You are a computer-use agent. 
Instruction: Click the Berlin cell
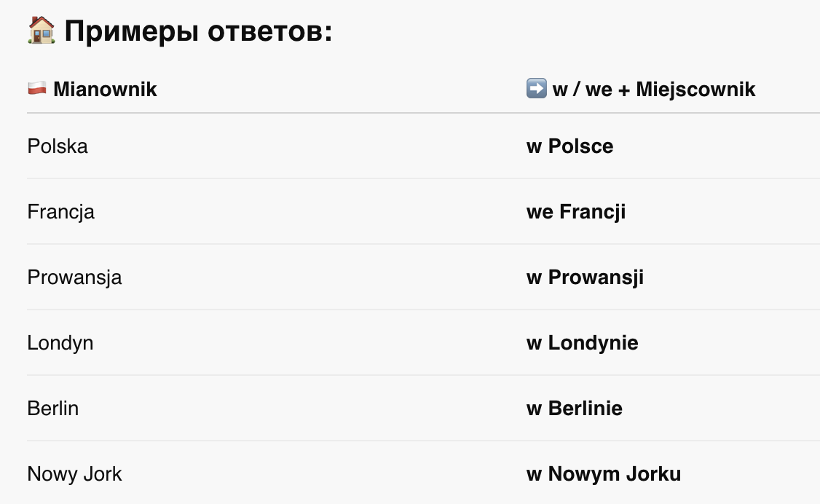53,409
